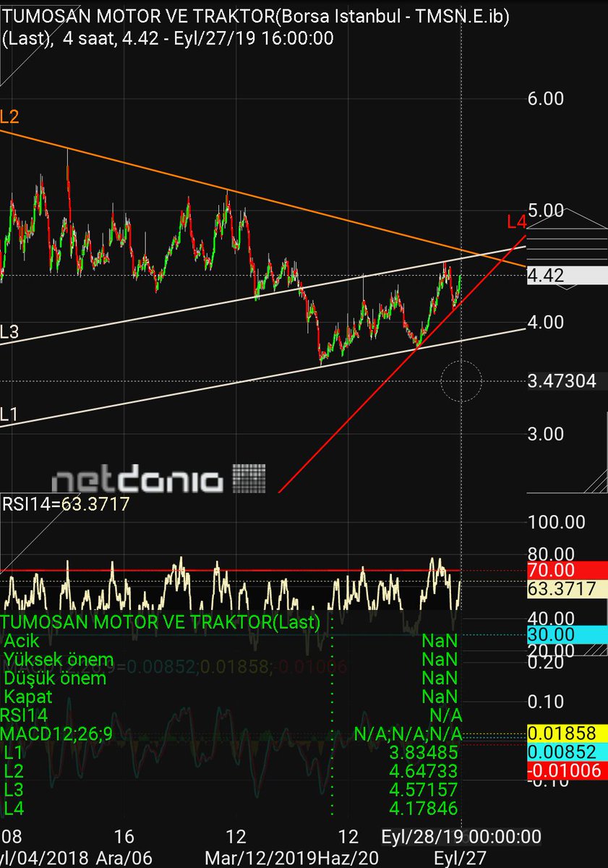
Task: Tap the red MACD value tag -0.01006
Action: [566, 770]
